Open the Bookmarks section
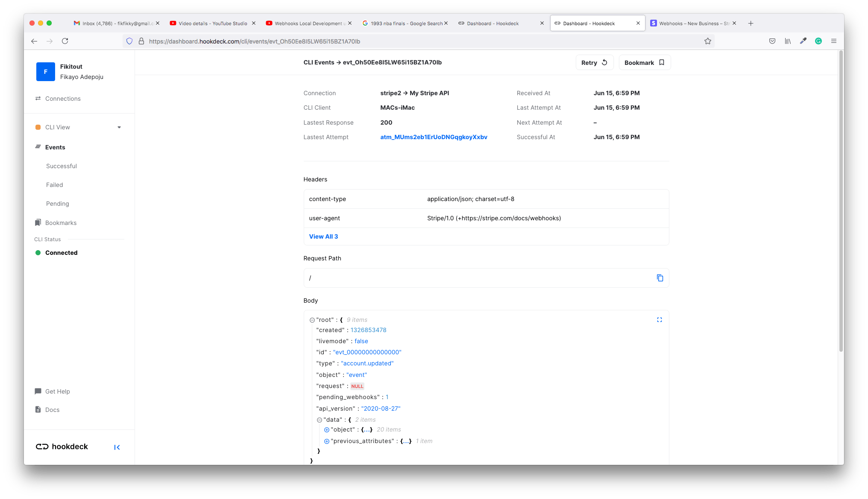 pyautogui.click(x=60, y=222)
